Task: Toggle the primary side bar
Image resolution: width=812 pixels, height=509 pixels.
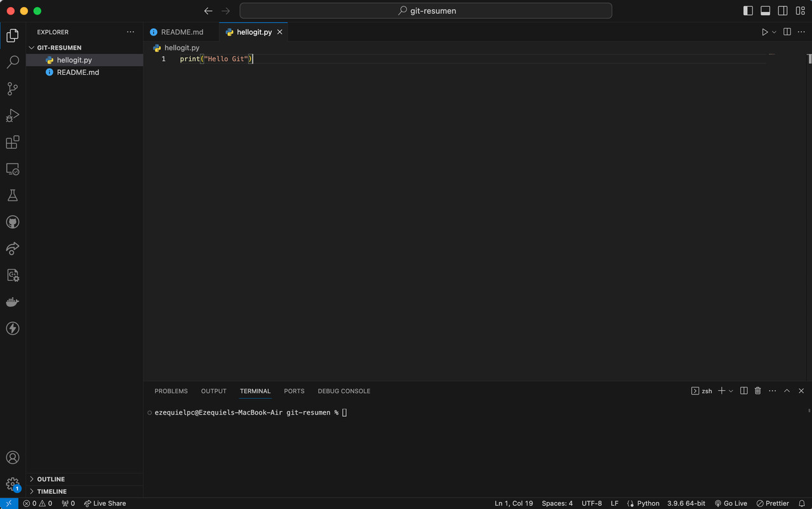Action: tap(748, 11)
